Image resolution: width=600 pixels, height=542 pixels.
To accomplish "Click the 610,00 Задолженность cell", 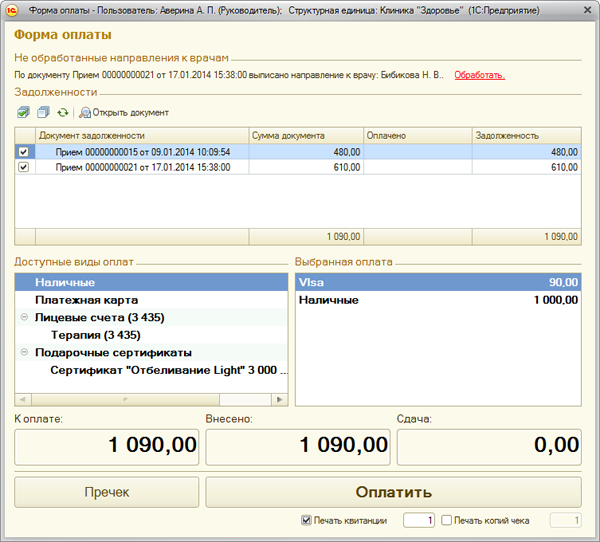I will click(x=527, y=167).
